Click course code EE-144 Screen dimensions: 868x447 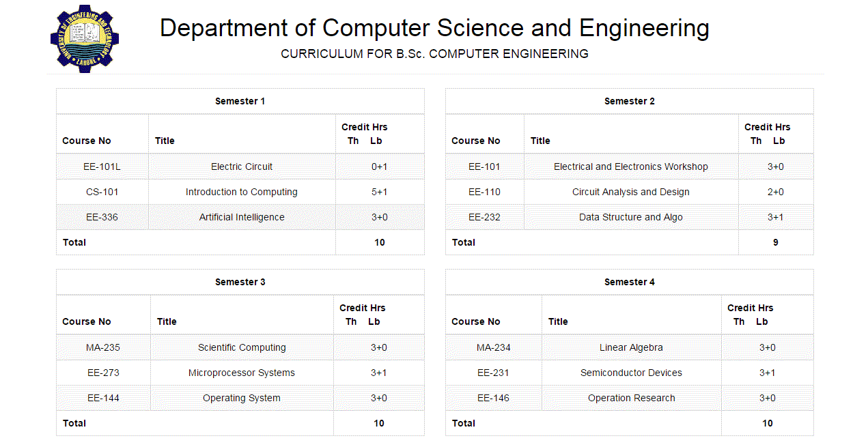pyautogui.click(x=103, y=398)
